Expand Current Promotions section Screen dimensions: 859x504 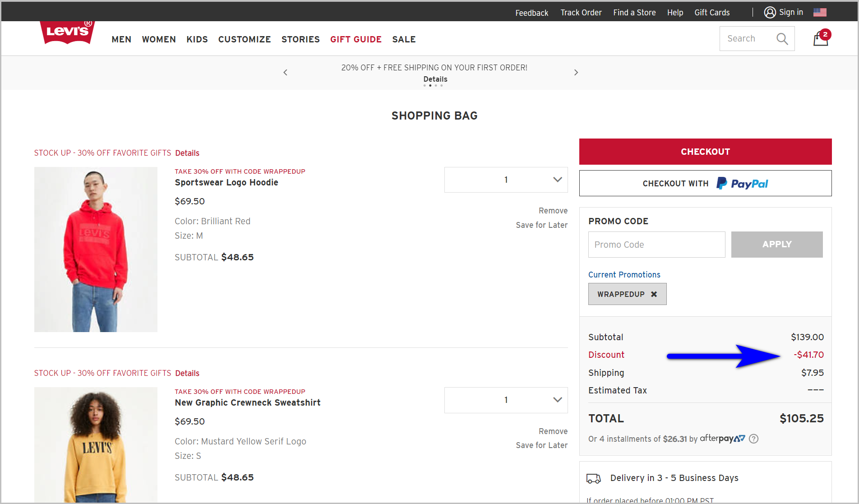point(624,274)
